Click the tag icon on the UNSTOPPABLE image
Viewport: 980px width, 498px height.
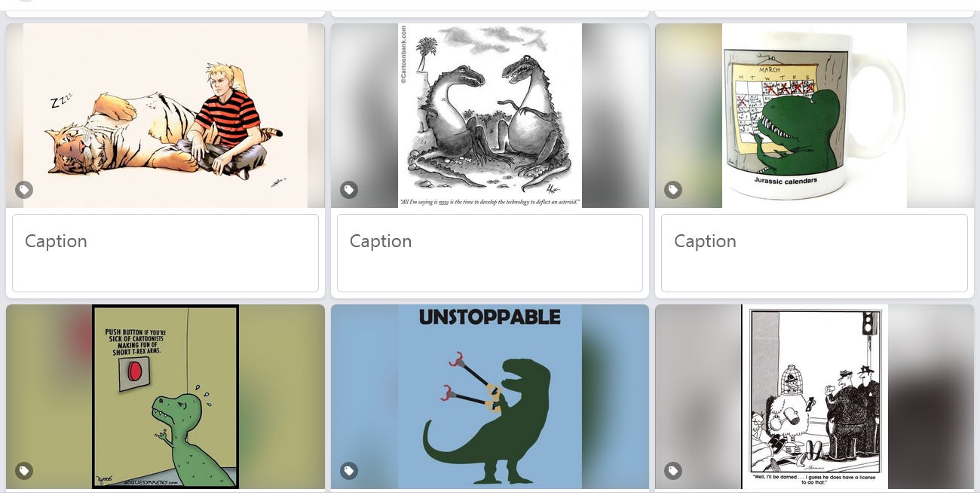point(348,471)
